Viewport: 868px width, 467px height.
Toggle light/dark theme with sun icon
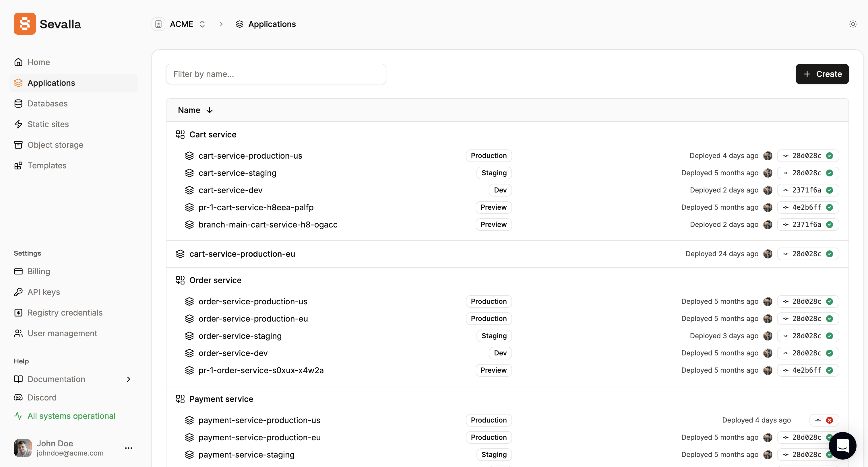coord(853,24)
